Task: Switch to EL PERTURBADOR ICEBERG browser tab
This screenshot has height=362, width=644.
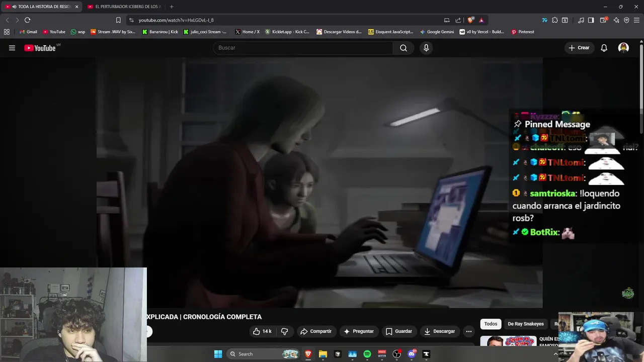Action: click(x=124, y=7)
